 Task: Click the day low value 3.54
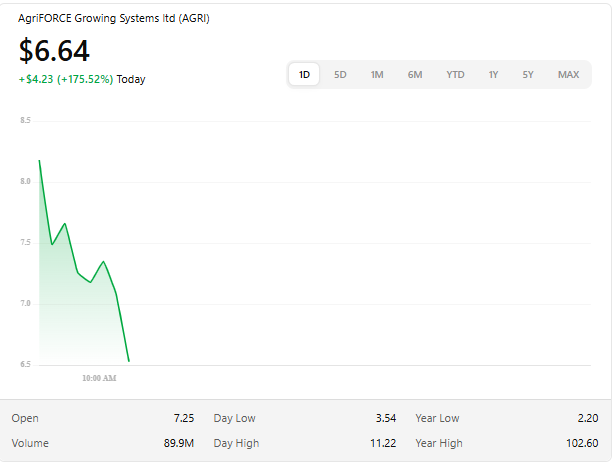tap(386, 418)
